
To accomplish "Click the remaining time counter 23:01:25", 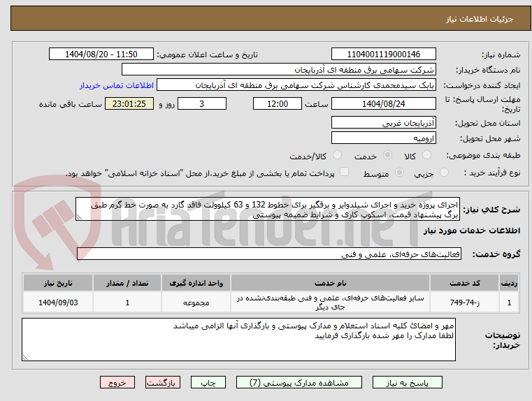I will [129, 103].
